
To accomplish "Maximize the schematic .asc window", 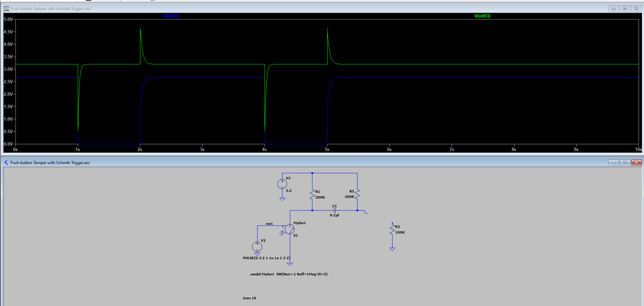I will point(625,162).
